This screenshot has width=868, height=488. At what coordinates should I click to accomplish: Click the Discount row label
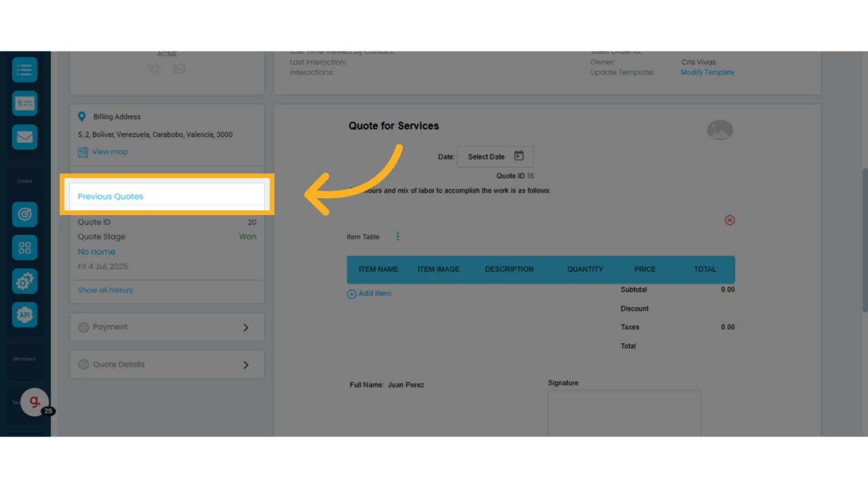635,309
